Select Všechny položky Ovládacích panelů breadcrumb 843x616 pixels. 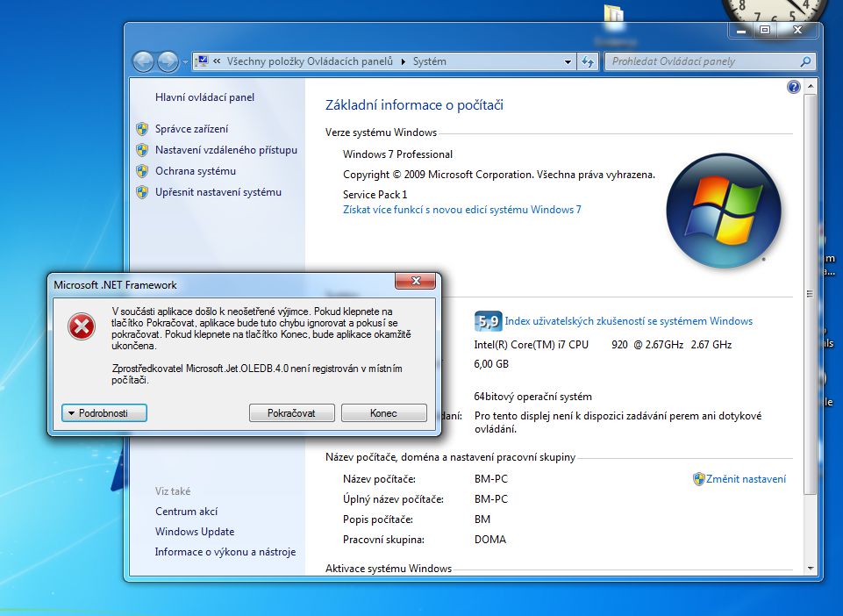pyautogui.click(x=311, y=61)
